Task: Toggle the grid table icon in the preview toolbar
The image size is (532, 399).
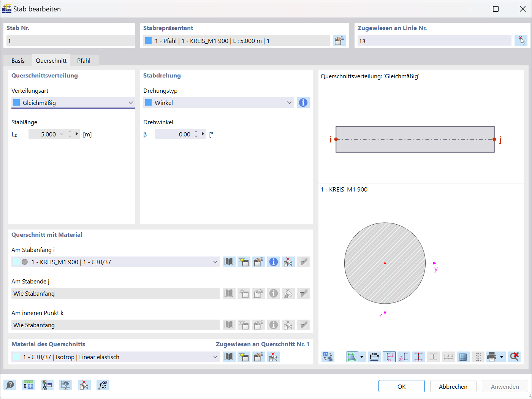Action: click(463, 357)
